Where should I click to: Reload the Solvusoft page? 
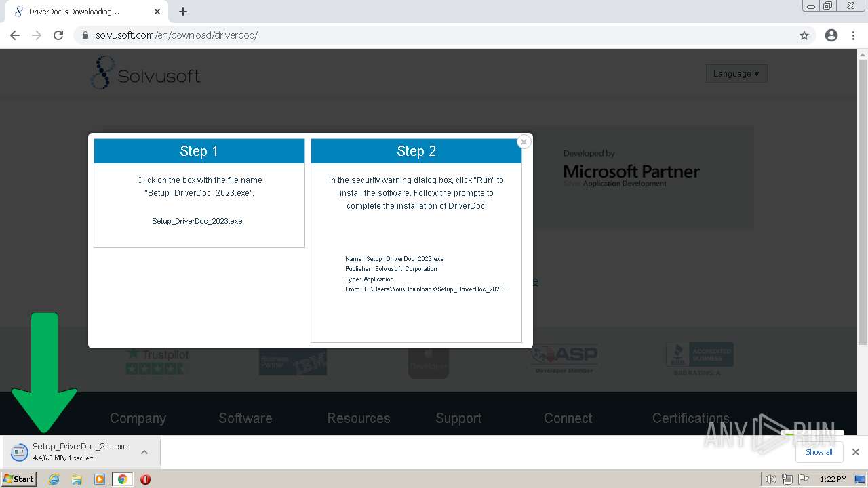click(x=58, y=35)
